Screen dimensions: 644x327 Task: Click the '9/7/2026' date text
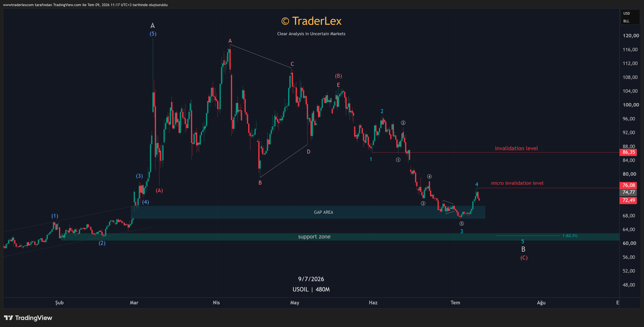coord(311,279)
